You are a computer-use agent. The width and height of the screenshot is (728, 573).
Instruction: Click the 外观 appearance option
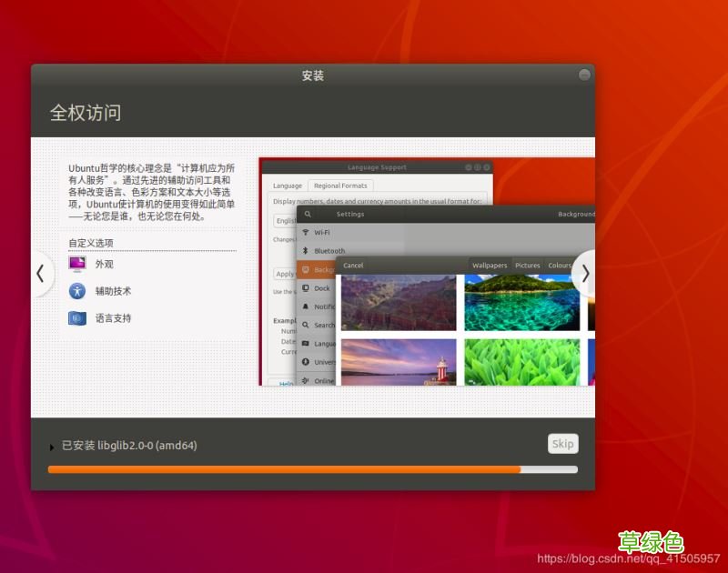pyautogui.click(x=105, y=264)
